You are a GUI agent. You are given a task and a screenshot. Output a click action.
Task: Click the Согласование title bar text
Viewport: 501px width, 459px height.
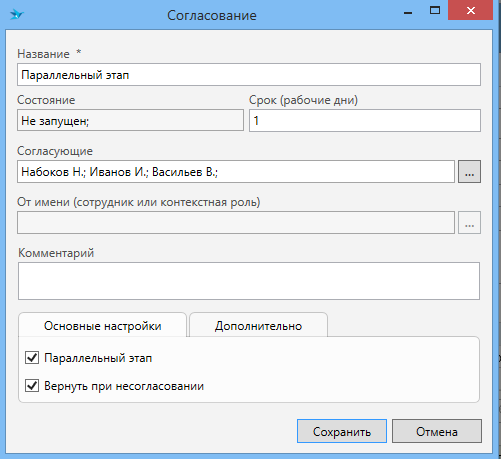pos(212,16)
